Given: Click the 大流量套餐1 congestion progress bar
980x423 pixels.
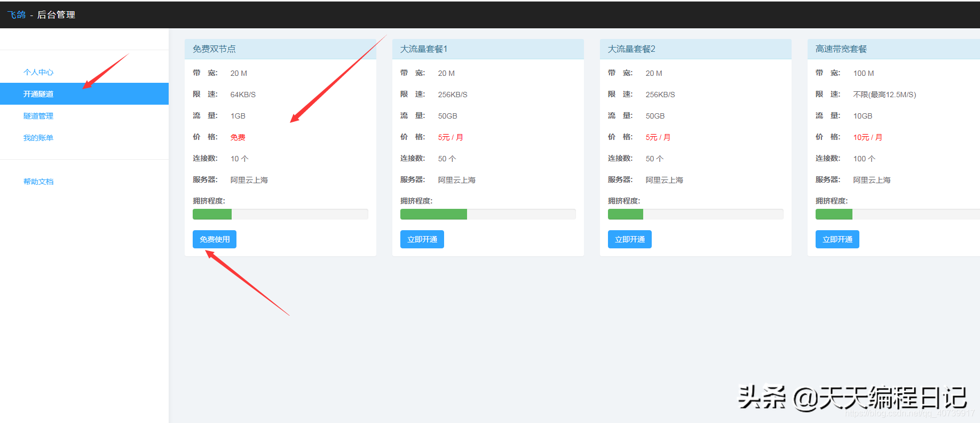Looking at the screenshot, I should tap(488, 214).
